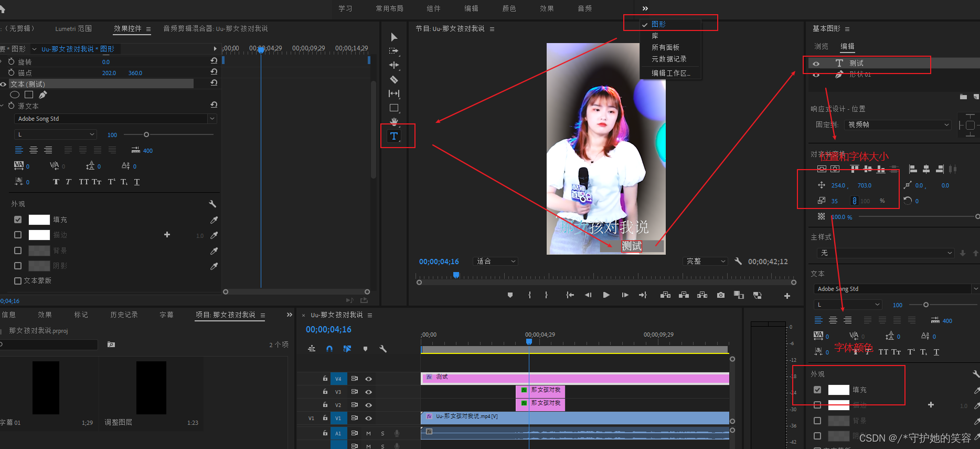Add marker icon in timeline header
Viewport: 980px width, 449px height.
[365, 349]
